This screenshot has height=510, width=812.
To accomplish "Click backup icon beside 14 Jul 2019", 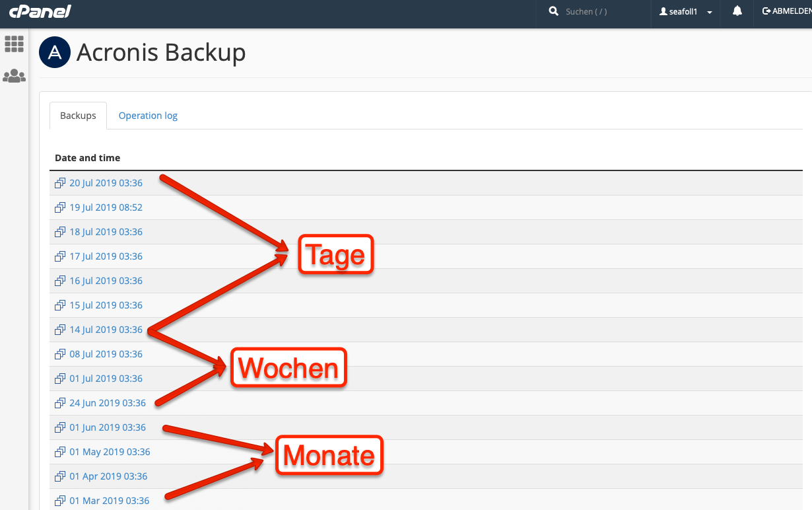I will coord(60,330).
